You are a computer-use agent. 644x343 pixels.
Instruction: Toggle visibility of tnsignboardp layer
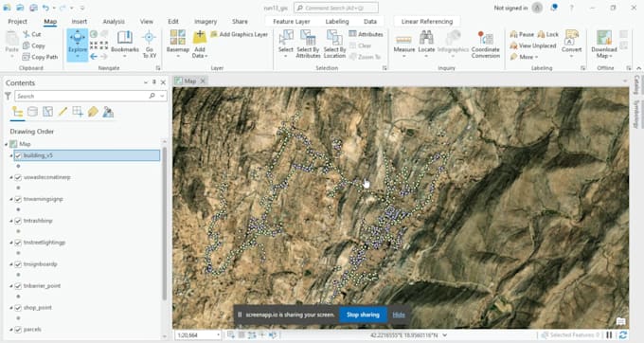click(18, 264)
